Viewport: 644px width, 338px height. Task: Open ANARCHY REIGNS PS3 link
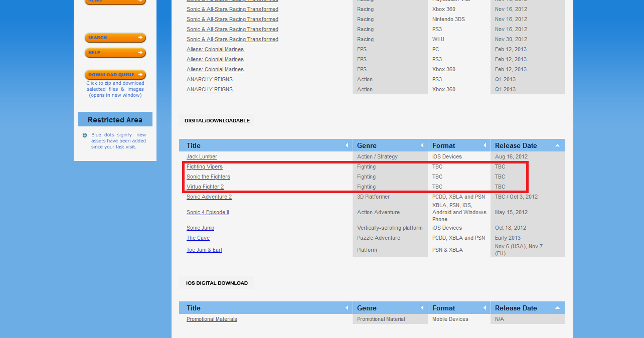210,79
